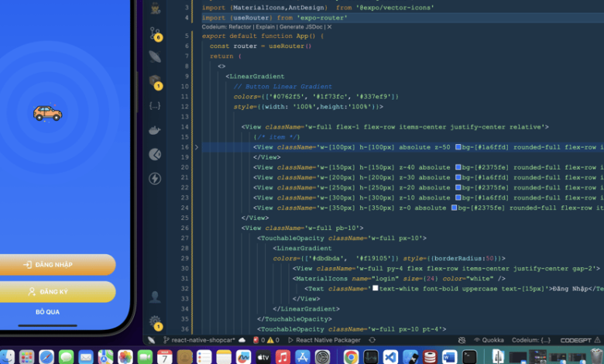This screenshot has width=604, height=364.
Task: Click Generate JSDoc code lens
Action: click(301, 27)
